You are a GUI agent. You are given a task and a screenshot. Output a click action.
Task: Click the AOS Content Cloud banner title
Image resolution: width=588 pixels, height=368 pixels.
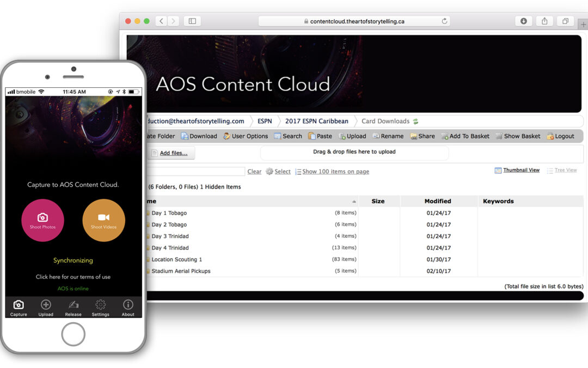pyautogui.click(x=243, y=84)
